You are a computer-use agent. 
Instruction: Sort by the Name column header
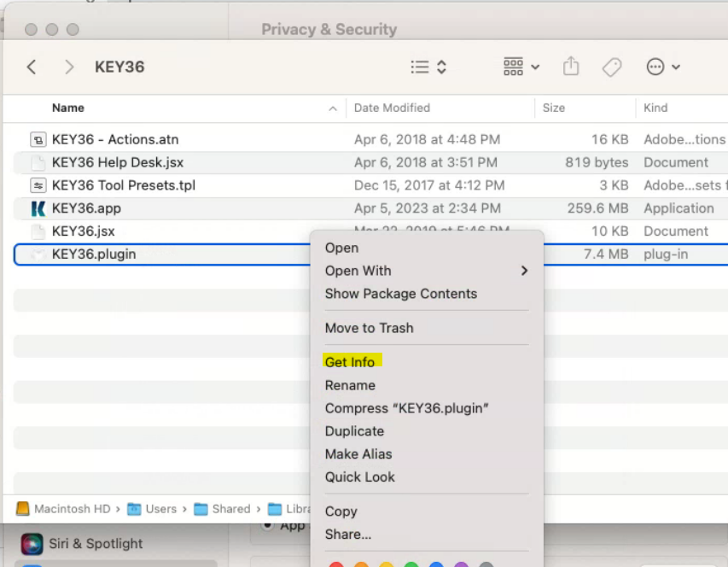pos(68,108)
